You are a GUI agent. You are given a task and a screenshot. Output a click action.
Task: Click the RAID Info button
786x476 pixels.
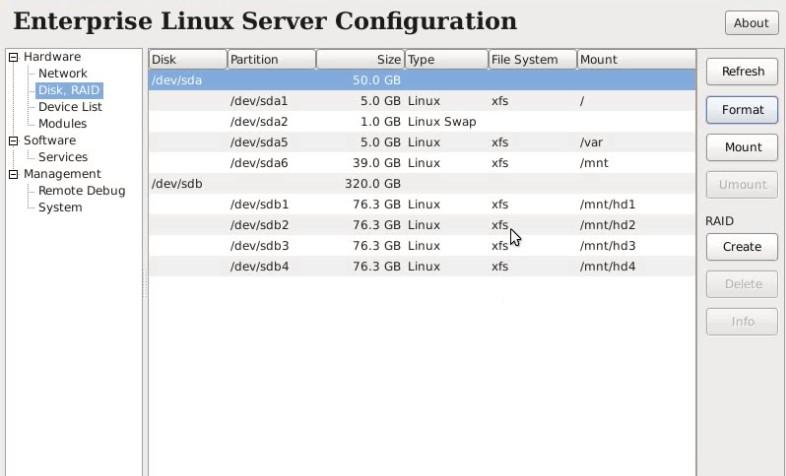(742, 322)
